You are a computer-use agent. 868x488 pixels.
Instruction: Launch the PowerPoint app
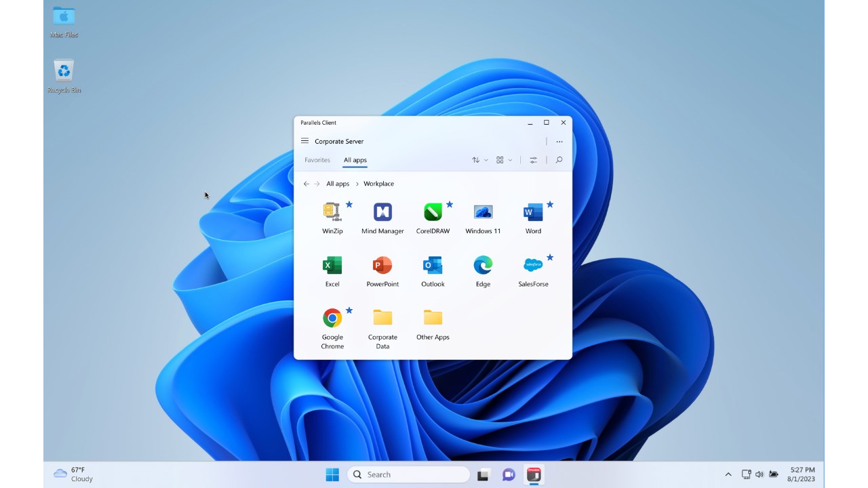[382, 271]
